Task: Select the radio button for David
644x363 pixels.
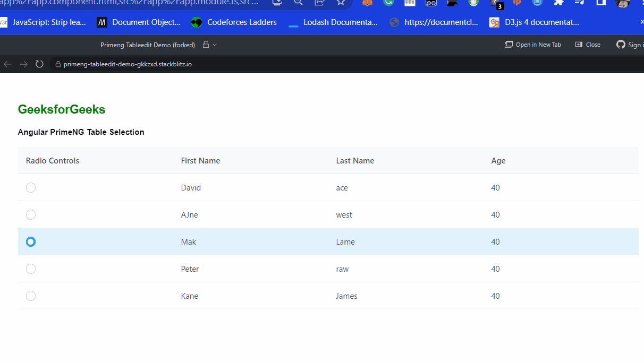Action: pyautogui.click(x=31, y=187)
